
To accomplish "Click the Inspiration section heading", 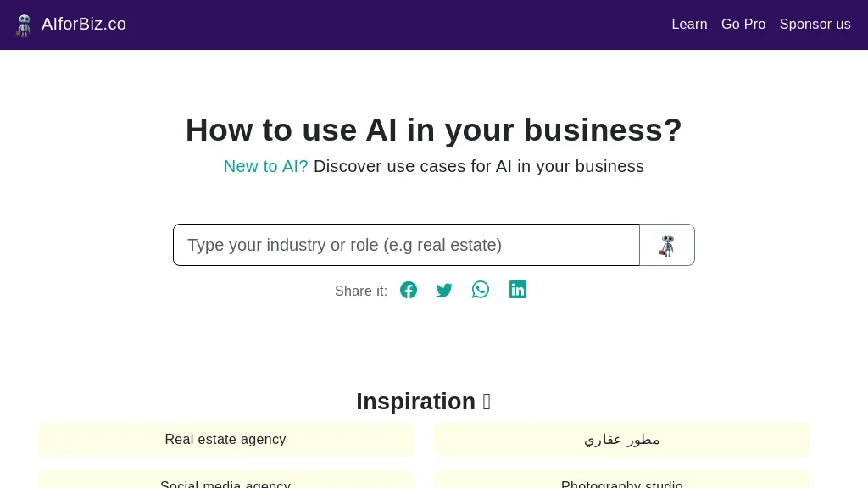I will [x=424, y=402].
